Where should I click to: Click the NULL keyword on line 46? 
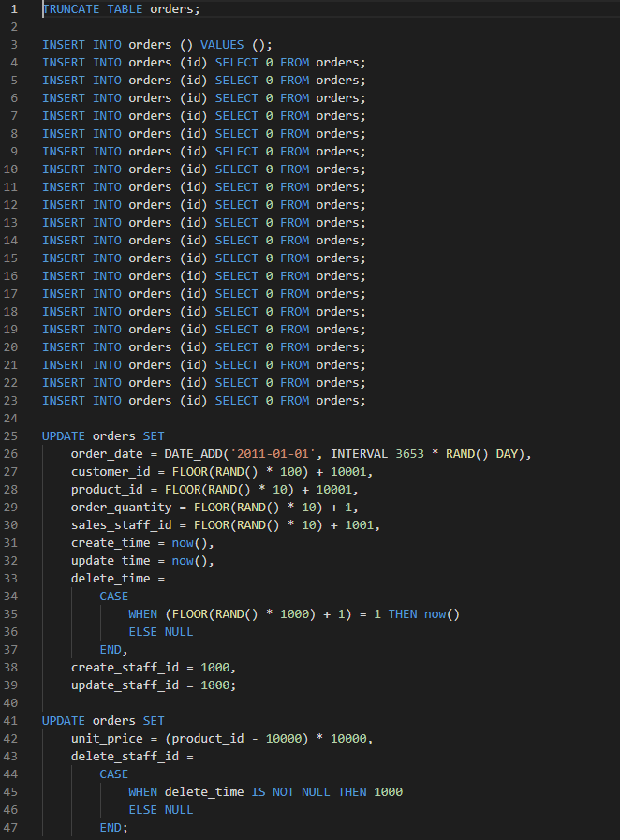click(x=179, y=809)
